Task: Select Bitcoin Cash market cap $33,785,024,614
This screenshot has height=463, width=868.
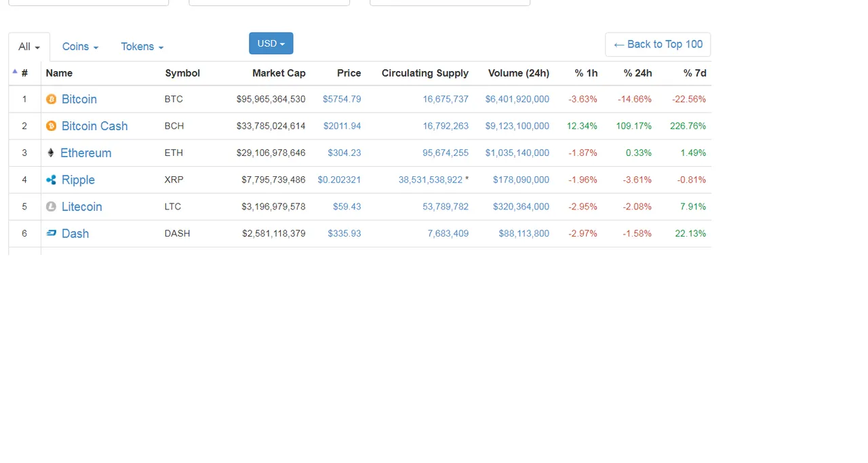Action: coord(271,126)
